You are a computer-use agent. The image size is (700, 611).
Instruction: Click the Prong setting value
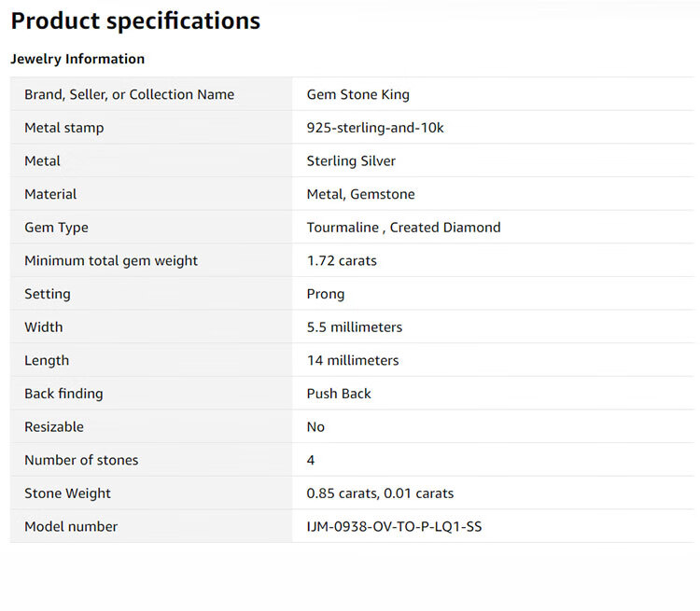(x=326, y=294)
